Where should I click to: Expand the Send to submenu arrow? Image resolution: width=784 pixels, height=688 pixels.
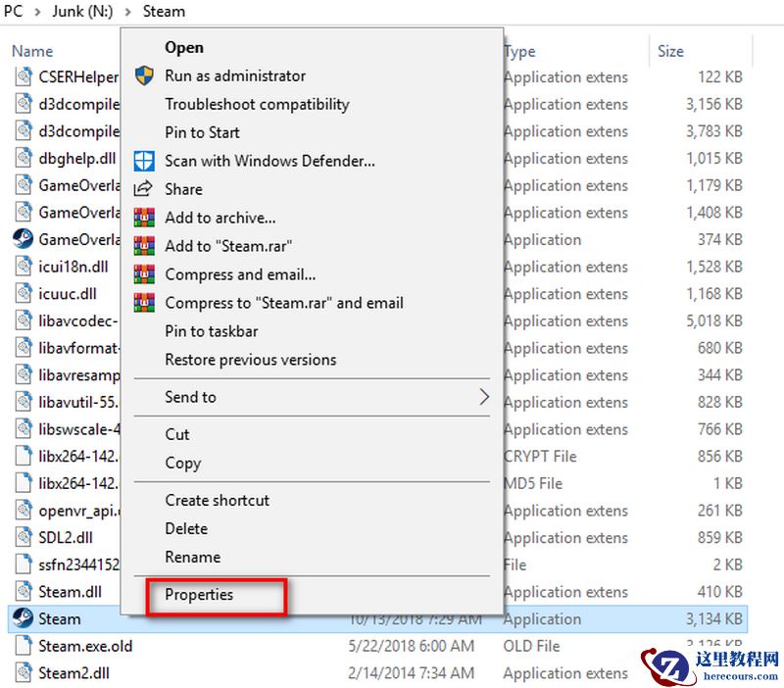click(483, 397)
